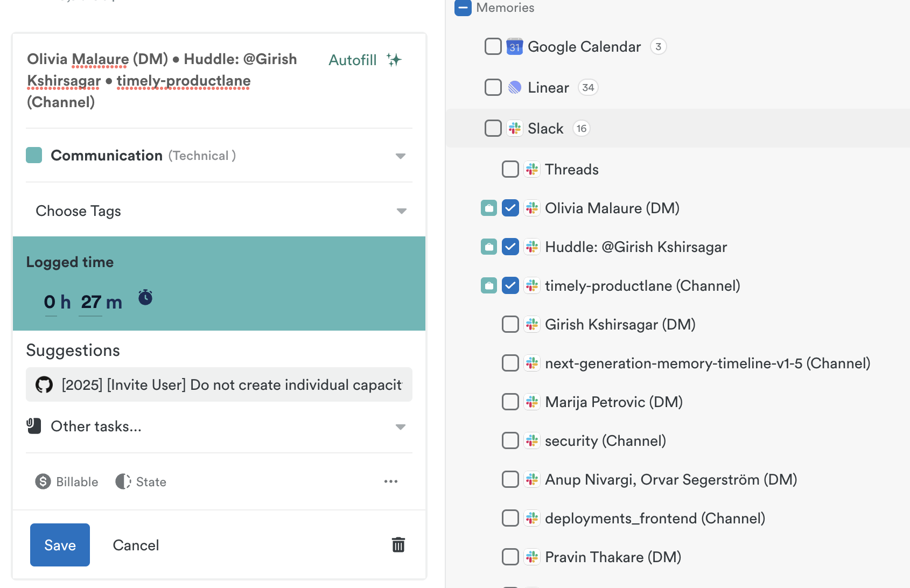The image size is (910, 588).
Task: Open the timer stopwatch icon
Action: point(144,297)
